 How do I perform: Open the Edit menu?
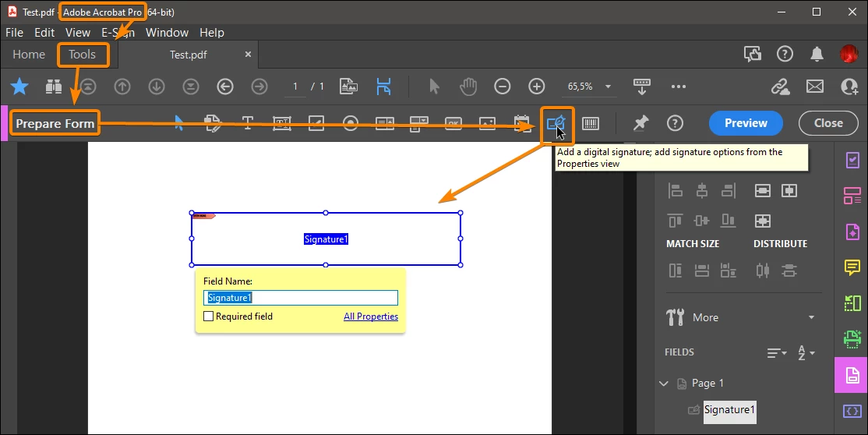(44, 33)
